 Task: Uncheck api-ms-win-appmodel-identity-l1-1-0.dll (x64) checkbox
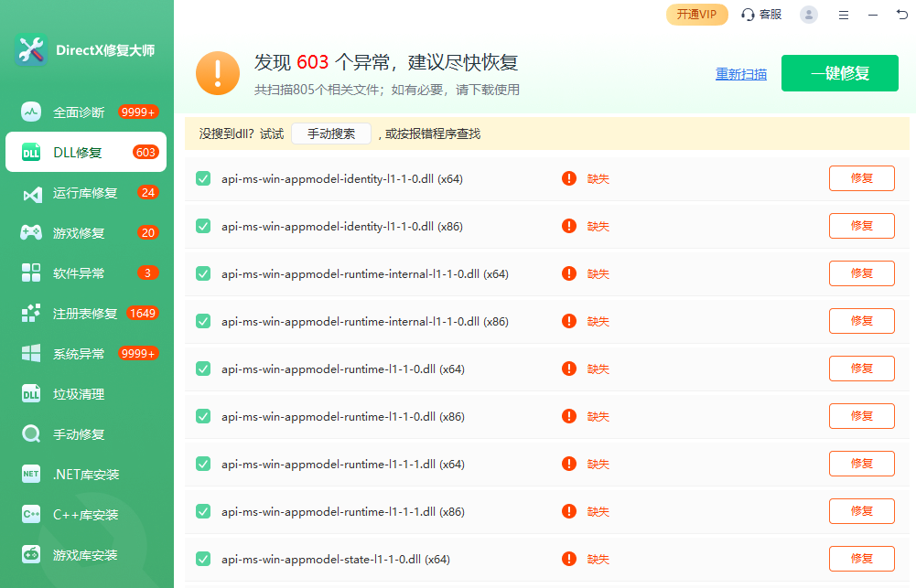[203, 178]
